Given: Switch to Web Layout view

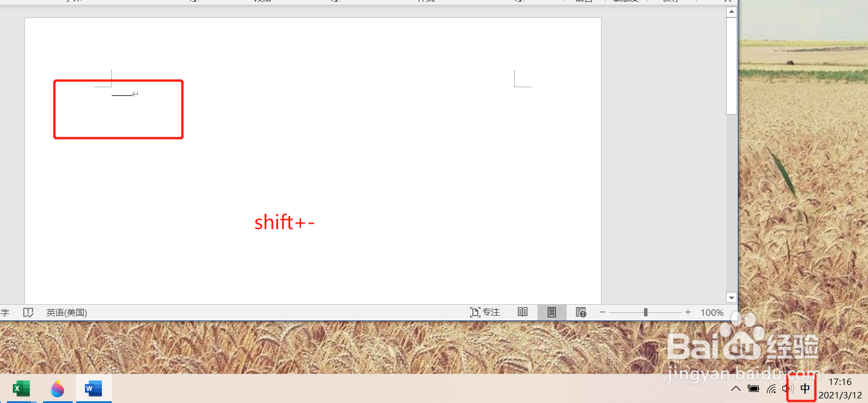Looking at the screenshot, I should point(581,312).
